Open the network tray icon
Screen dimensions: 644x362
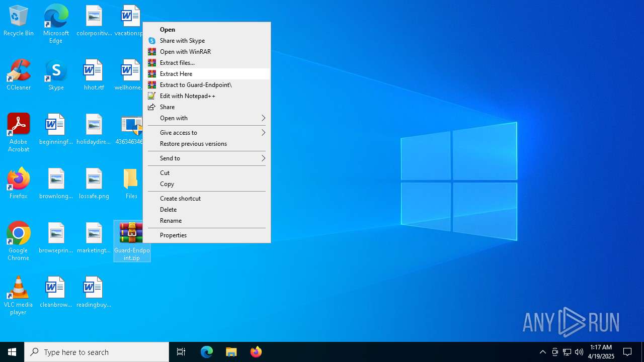tap(567, 352)
